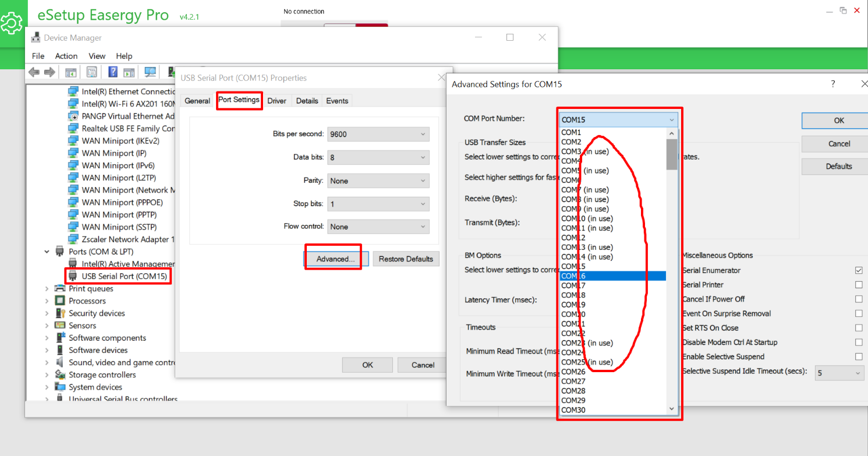Select COM16 in the port list
The height and width of the screenshot is (456, 868).
(x=613, y=276)
